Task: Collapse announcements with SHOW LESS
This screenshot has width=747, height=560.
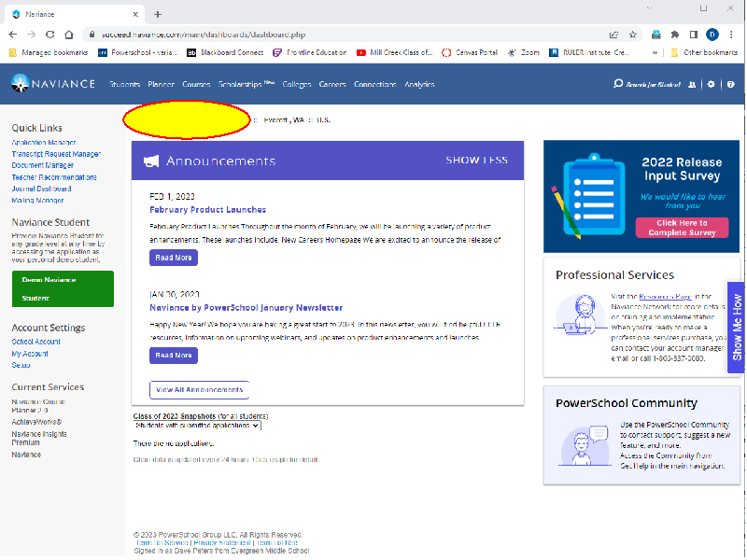Action: pyautogui.click(x=476, y=161)
